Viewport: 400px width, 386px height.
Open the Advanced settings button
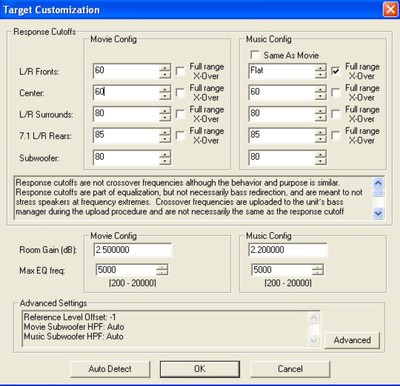click(352, 340)
